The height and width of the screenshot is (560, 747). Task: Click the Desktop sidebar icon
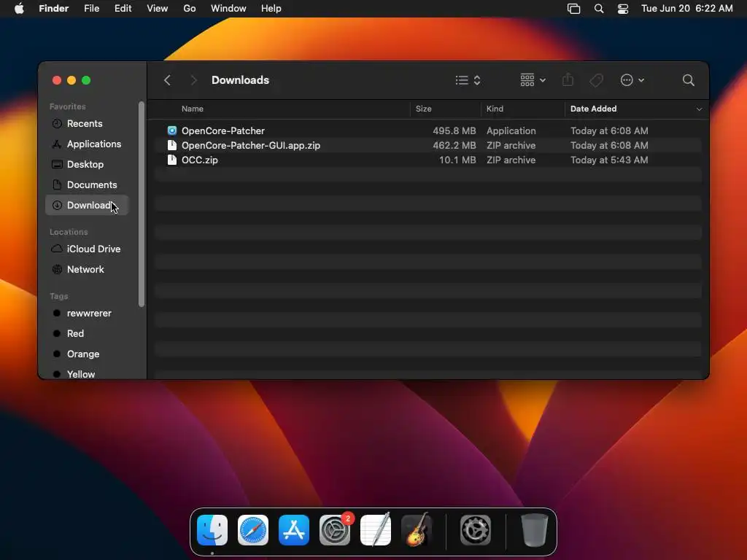[57, 164]
